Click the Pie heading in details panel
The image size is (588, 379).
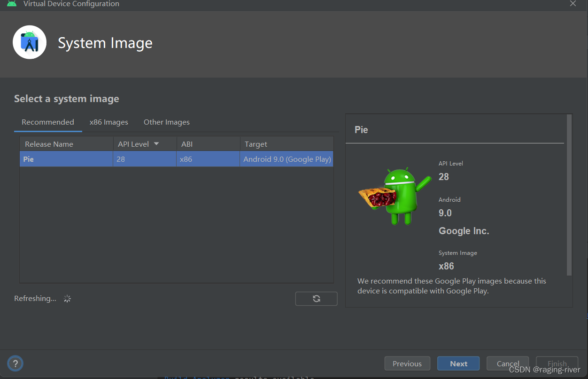tap(361, 130)
